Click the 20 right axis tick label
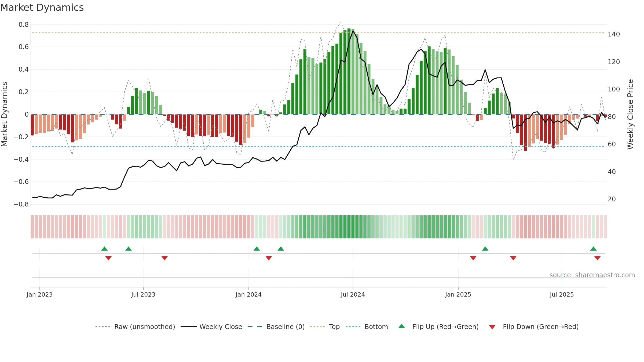 [612, 199]
